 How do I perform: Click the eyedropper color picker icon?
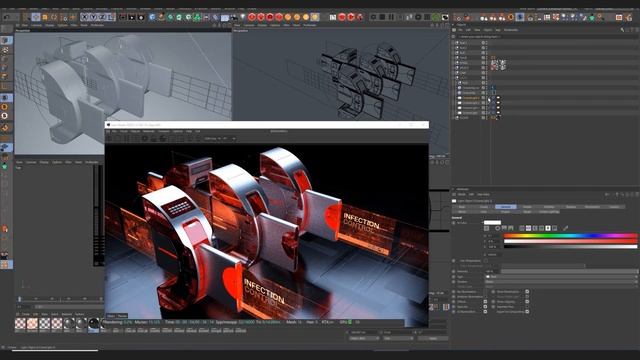coord(566,228)
